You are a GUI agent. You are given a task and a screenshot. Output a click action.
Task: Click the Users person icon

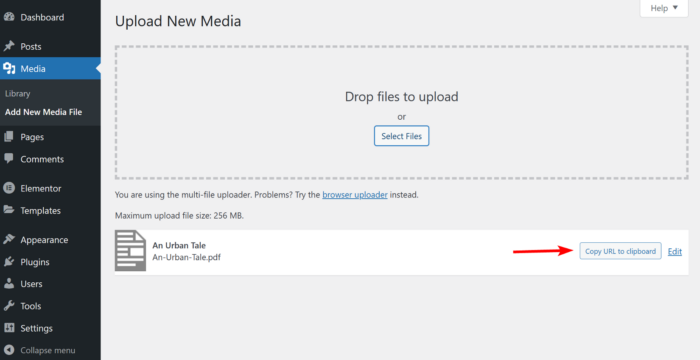(x=9, y=284)
